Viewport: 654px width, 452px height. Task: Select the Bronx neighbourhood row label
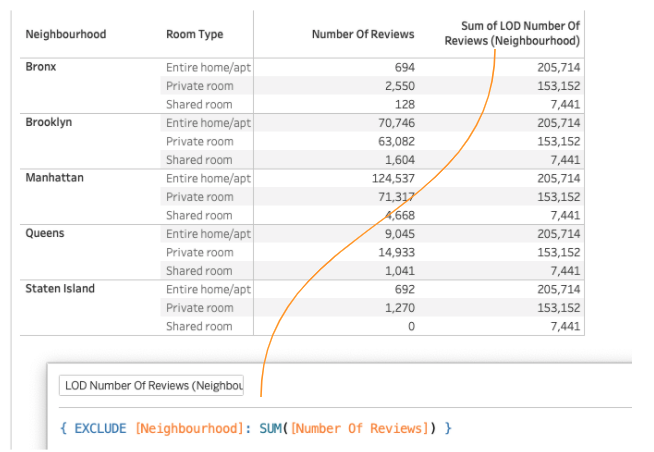41,66
